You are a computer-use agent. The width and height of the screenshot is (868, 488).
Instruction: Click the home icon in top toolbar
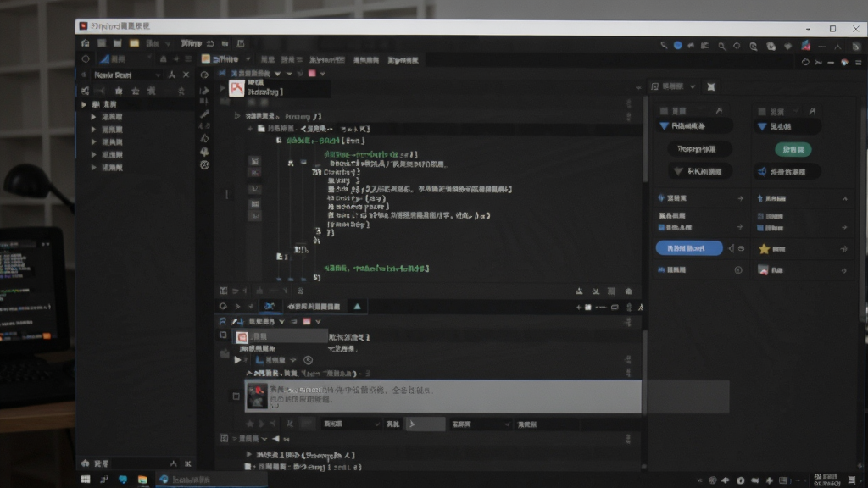click(86, 43)
